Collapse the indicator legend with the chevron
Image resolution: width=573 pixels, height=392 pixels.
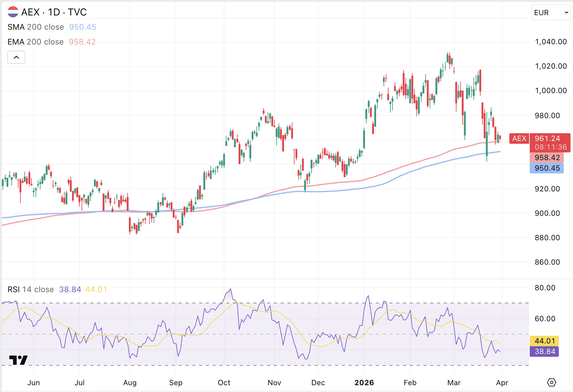pos(16,57)
